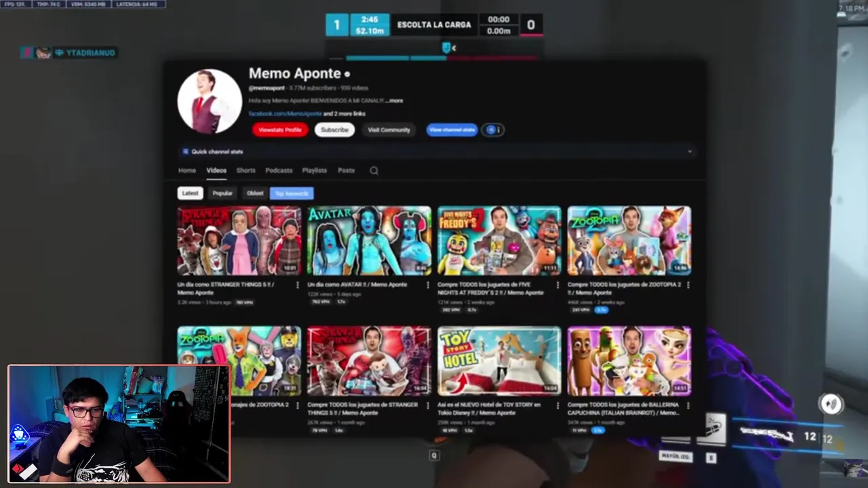Open the Five Nights at Freddy's 2 thumbnail
Viewport: 868px width, 488px height.
[x=500, y=241]
